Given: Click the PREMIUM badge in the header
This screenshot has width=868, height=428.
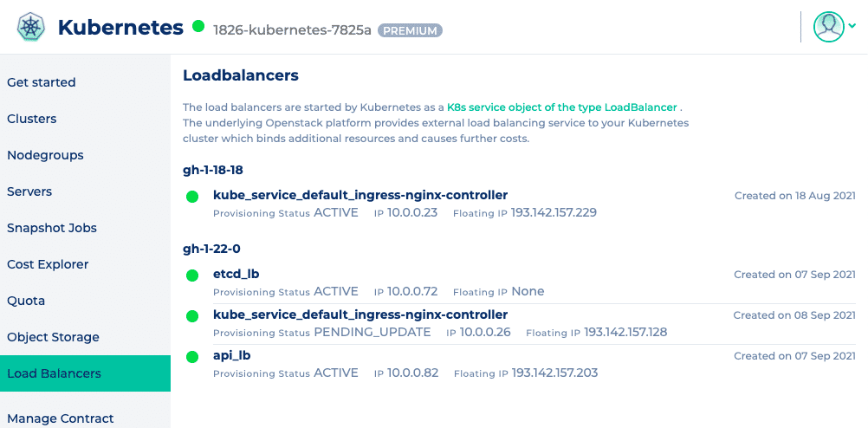Looking at the screenshot, I should tap(410, 30).
